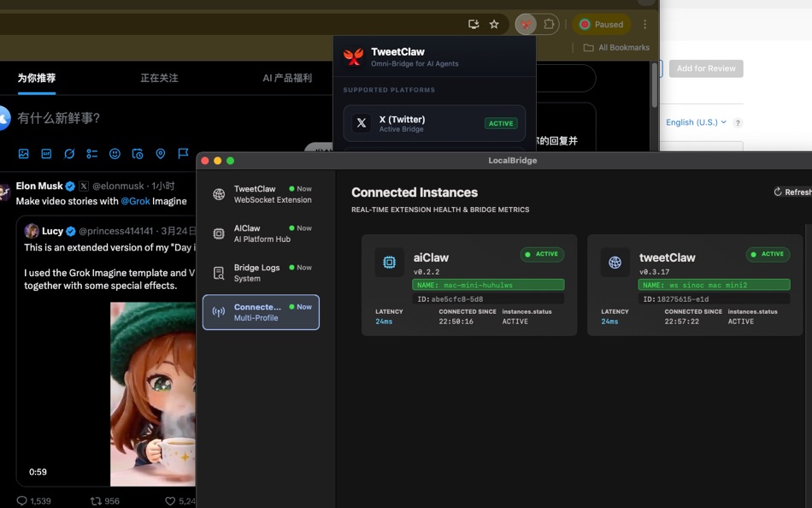Open Lucy's quoted tweet author name
The width and height of the screenshot is (812, 508).
[52, 231]
